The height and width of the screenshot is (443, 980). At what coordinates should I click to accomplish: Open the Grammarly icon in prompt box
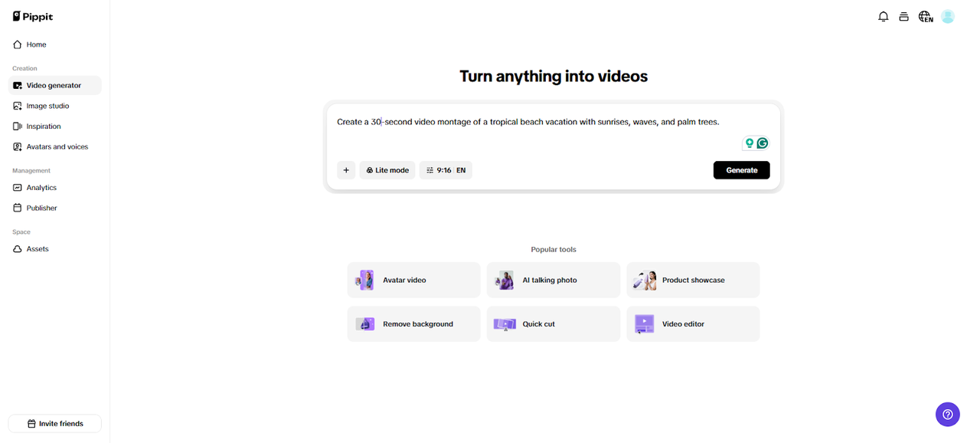[762, 143]
